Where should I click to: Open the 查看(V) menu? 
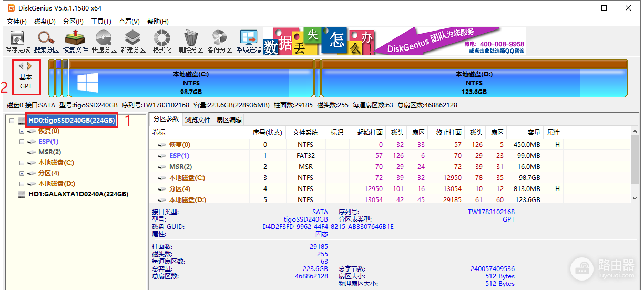tap(129, 22)
